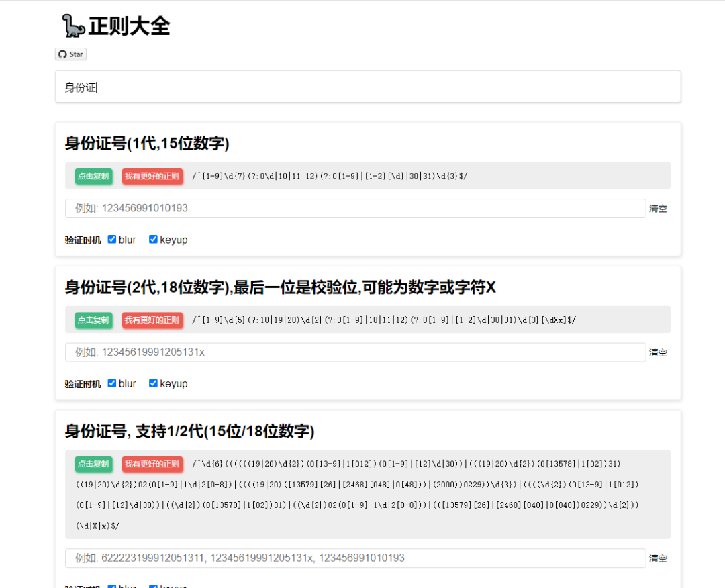Click the test input with placeholder 123456991010193

click(355, 209)
